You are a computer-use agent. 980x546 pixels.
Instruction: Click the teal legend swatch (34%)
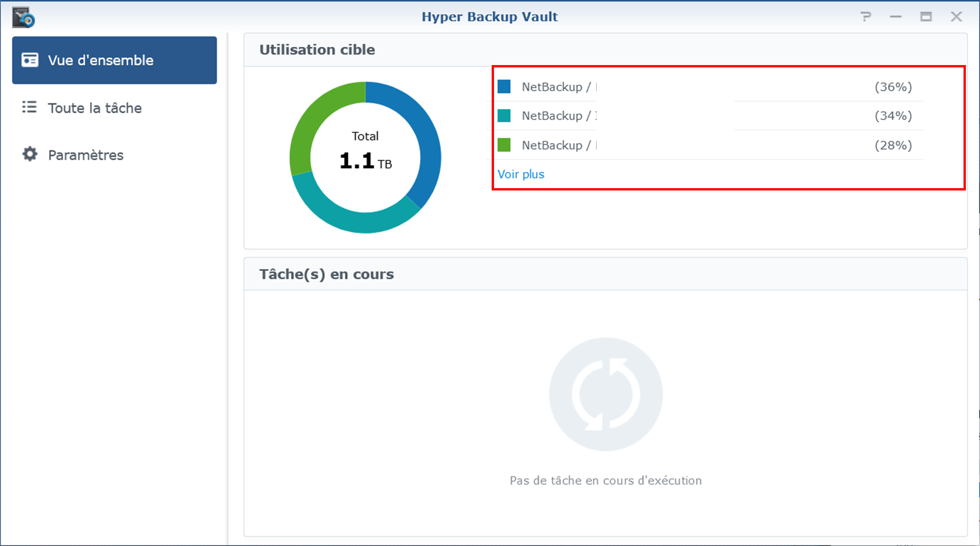click(x=504, y=116)
